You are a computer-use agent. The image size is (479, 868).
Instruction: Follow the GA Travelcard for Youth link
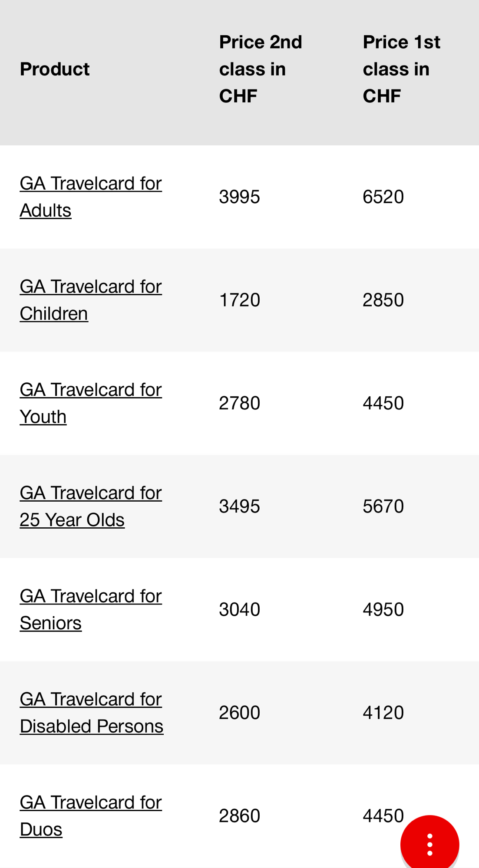(90, 403)
